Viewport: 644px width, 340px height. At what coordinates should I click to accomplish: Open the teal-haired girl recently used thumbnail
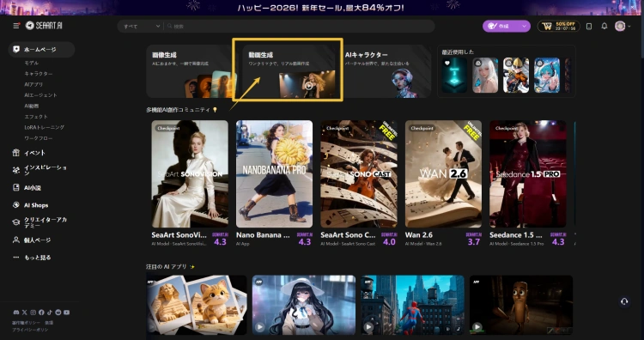(x=547, y=76)
